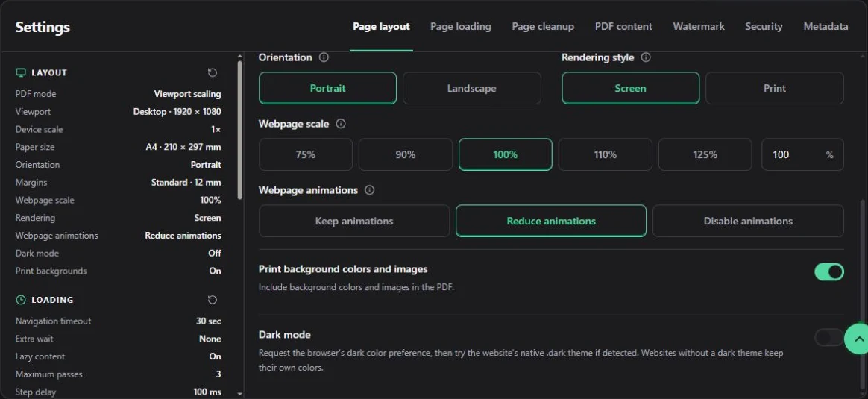The width and height of the screenshot is (868, 399).
Task: Click the custom scale percent input
Action: pyautogui.click(x=802, y=154)
